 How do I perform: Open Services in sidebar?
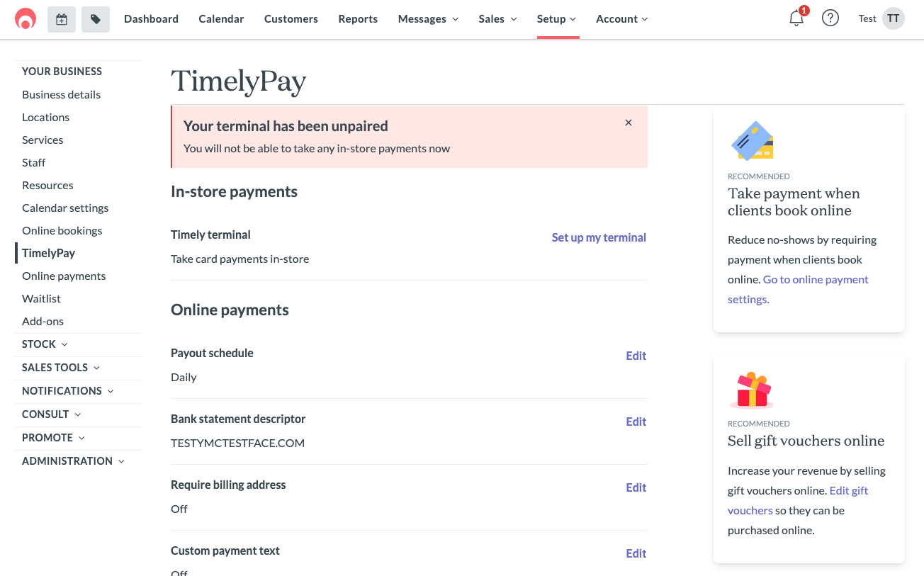tap(43, 140)
